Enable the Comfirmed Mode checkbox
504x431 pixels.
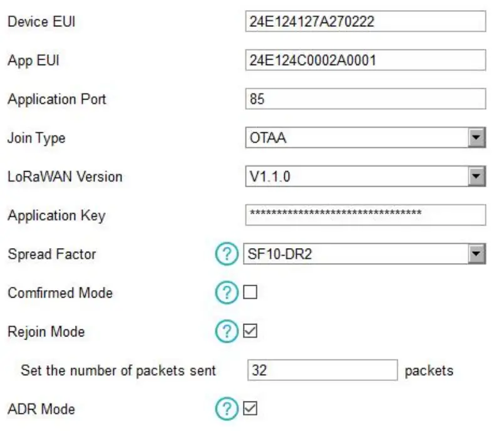250,293
